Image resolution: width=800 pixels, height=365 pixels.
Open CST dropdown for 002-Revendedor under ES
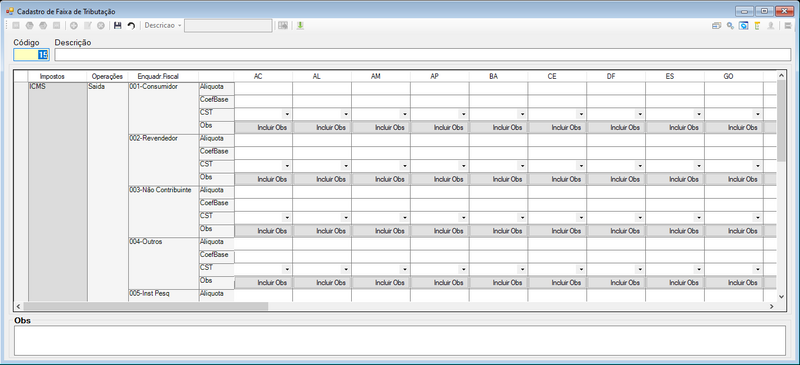pos(699,166)
